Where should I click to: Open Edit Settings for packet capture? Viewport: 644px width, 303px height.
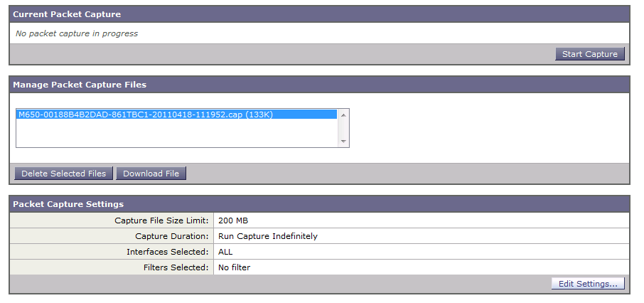coord(588,284)
